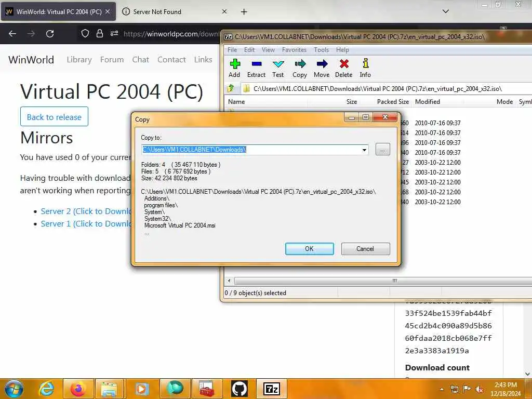This screenshot has width=532, height=399.
Task: Reload the WinWorld page
Action: [50, 34]
